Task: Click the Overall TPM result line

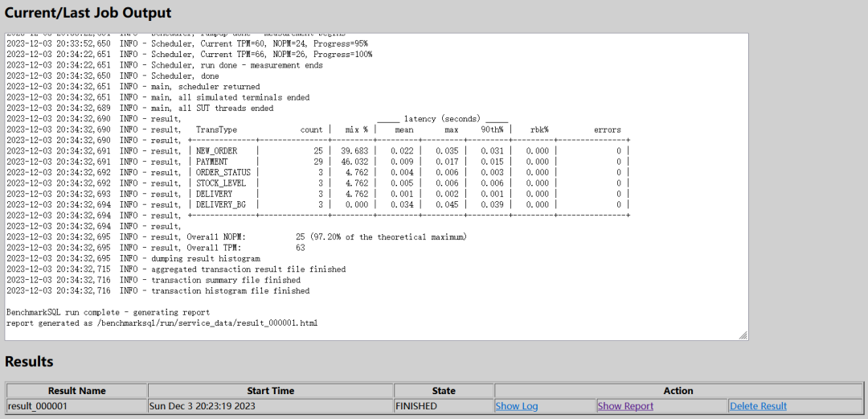Action: point(156,248)
